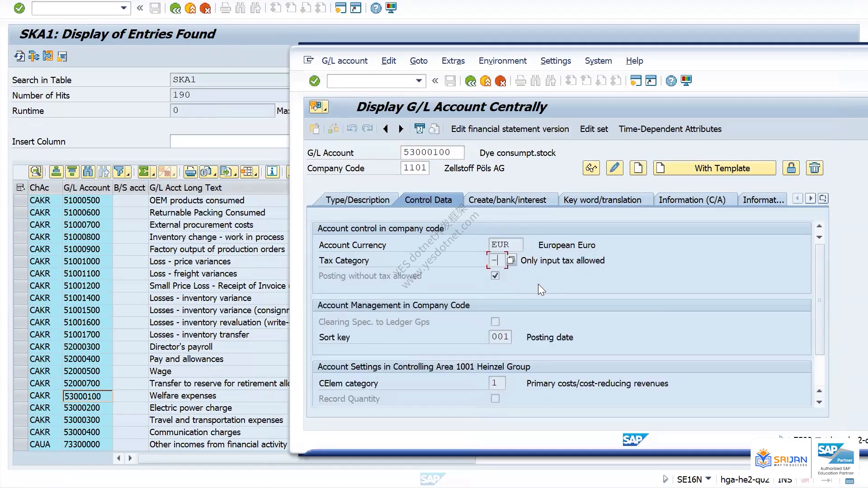Open the Extras menu

tap(453, 61)
